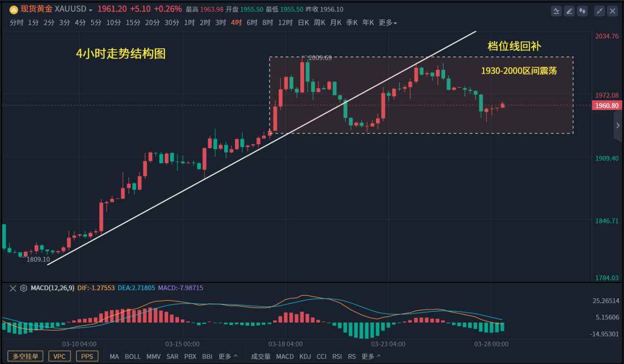Click the gold coin icon beside 现货黄金

tap(14, 9)
